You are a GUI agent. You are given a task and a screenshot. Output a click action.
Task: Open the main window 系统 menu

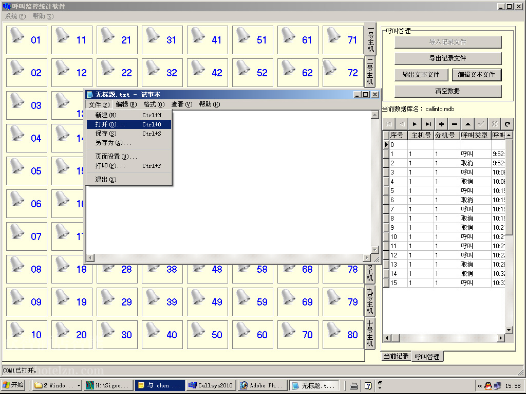click(x=15, y=16)
